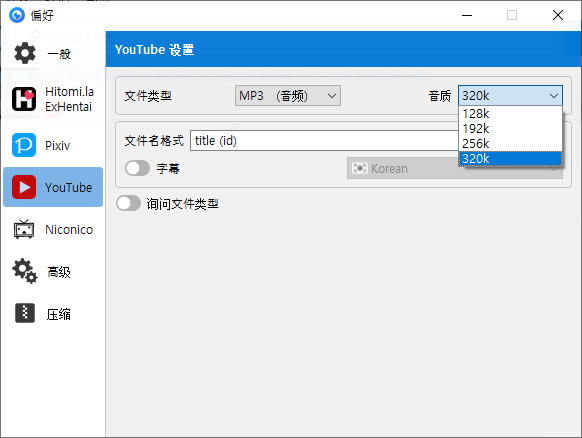Open the Compression zip icon
The height and width of the screenshot is (438, 582).
[x=25, y=313]
